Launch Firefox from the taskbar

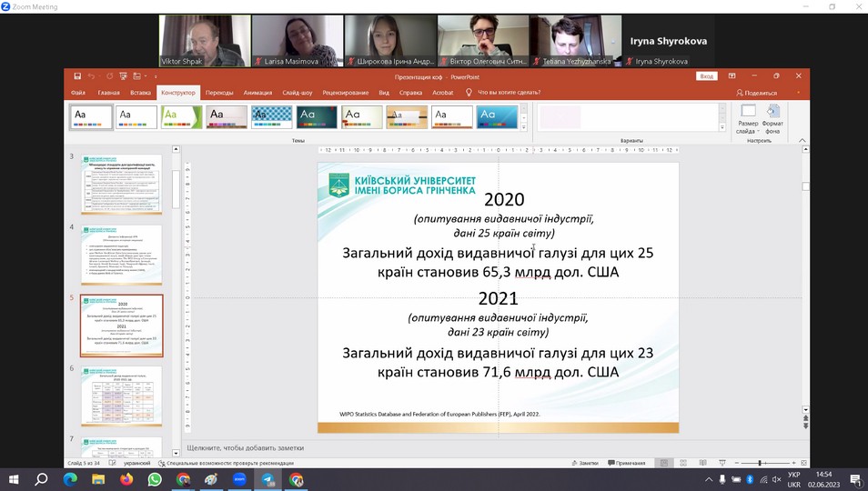click(x=126, y=479)
